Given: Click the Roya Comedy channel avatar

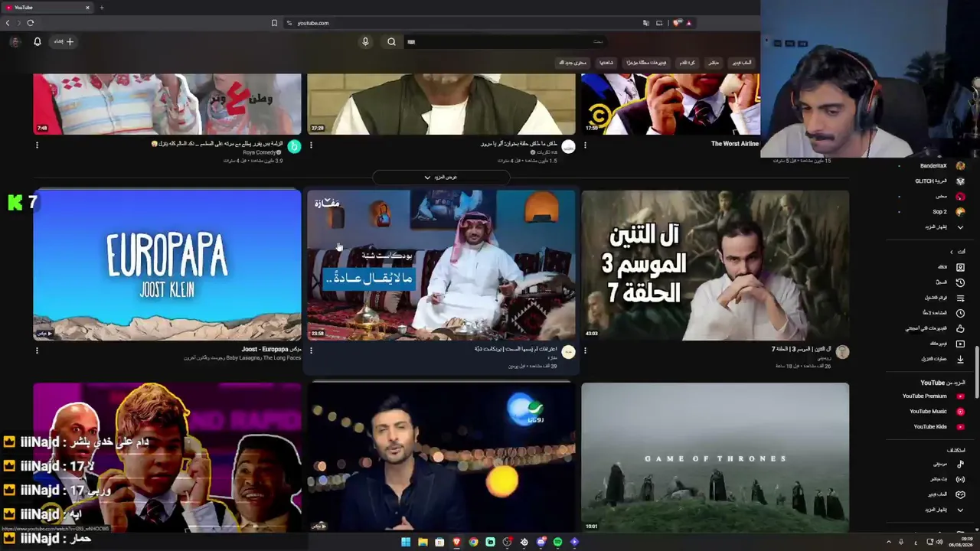Looking at the screenshot, I should 294,146.
